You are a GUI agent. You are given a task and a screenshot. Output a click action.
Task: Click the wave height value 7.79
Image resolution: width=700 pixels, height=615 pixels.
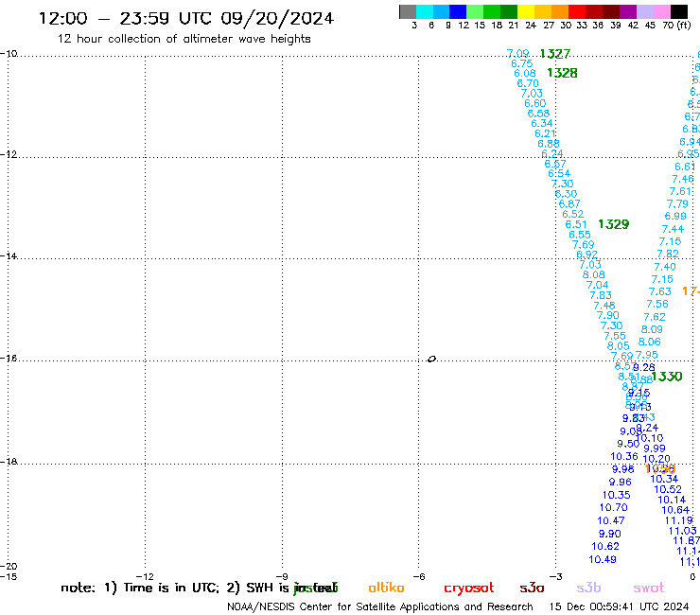(x=677, y=204)
